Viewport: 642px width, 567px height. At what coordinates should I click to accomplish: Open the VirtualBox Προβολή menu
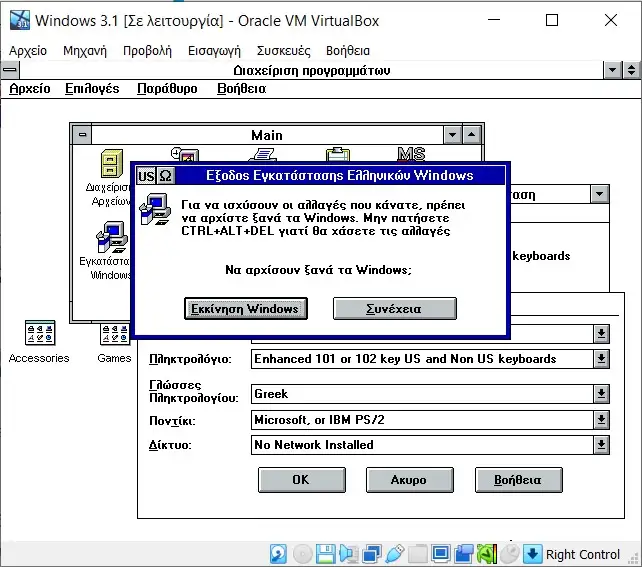pos(147,51)
